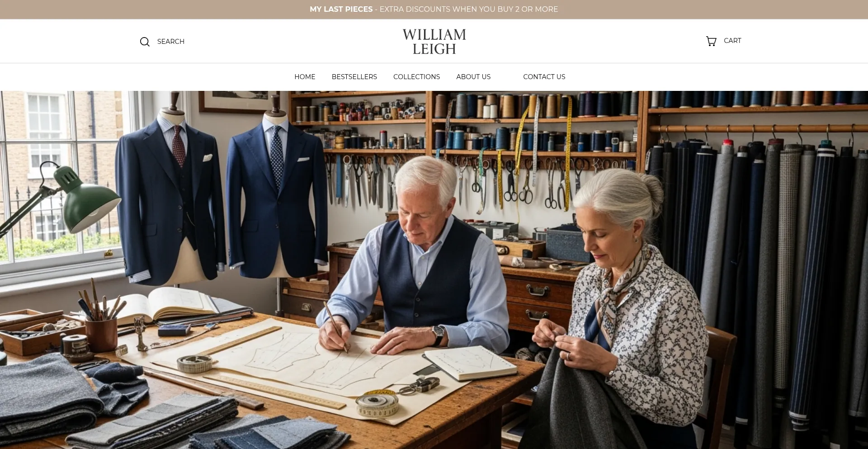
Task: Select the SEARCH text label
Action: (171, 42)
